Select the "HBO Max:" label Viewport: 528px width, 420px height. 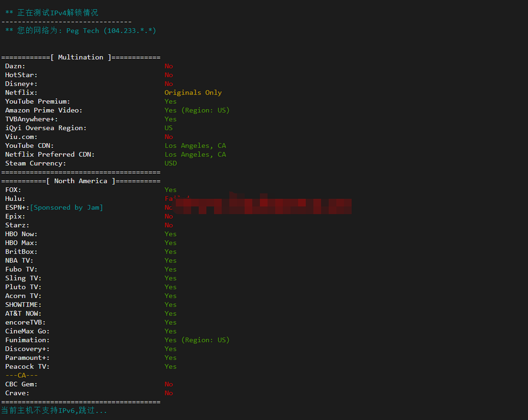(21, 243)
